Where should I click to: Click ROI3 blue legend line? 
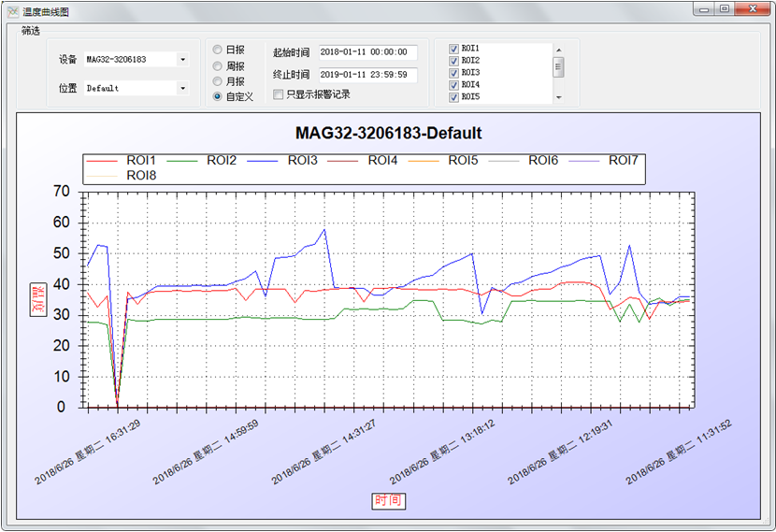263,161
